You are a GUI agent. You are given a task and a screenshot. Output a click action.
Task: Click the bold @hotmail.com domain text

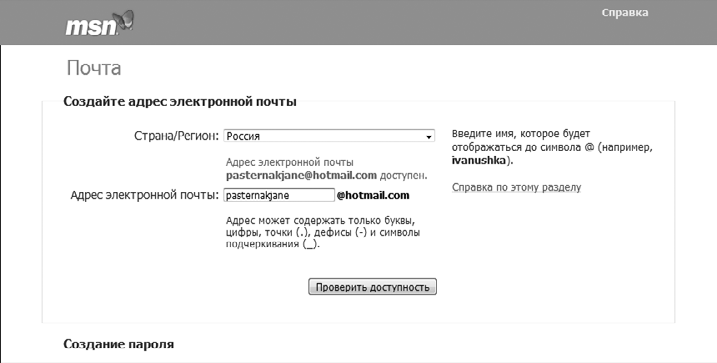[373, 196]
